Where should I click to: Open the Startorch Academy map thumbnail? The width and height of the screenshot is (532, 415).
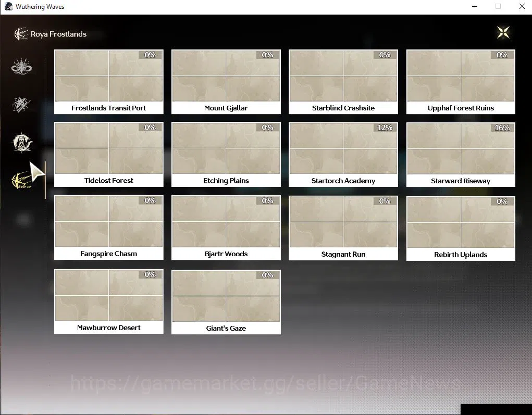pos(343,149)
